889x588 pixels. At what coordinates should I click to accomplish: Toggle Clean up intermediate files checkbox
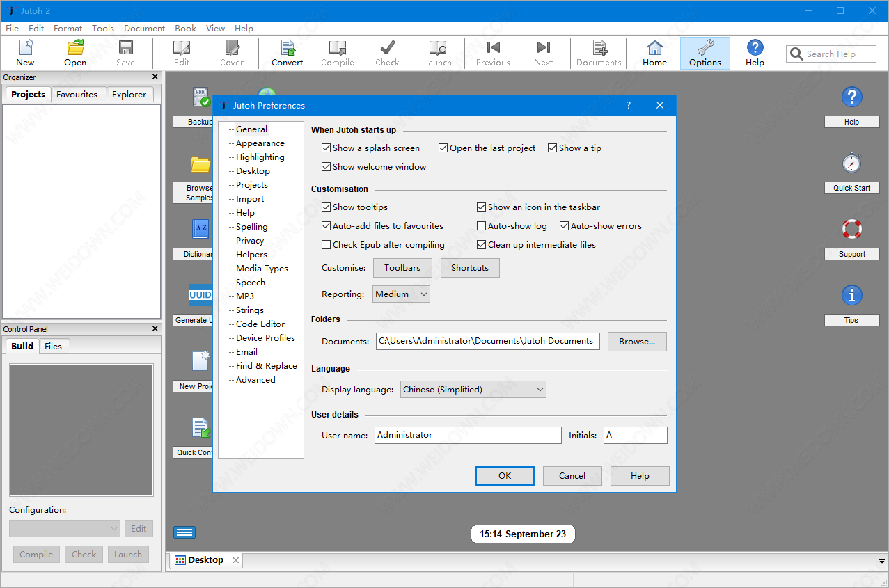pyautogui.click(x=482, y=245)
